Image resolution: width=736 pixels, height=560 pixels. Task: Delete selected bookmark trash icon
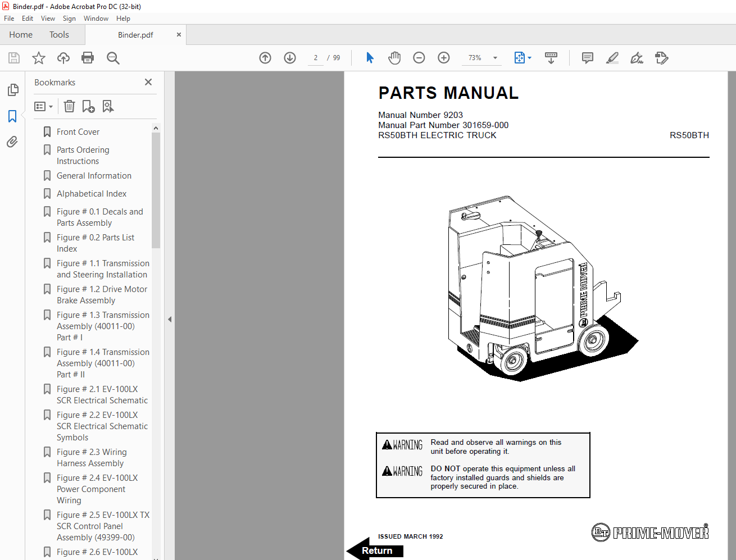[x=69, y=106]
